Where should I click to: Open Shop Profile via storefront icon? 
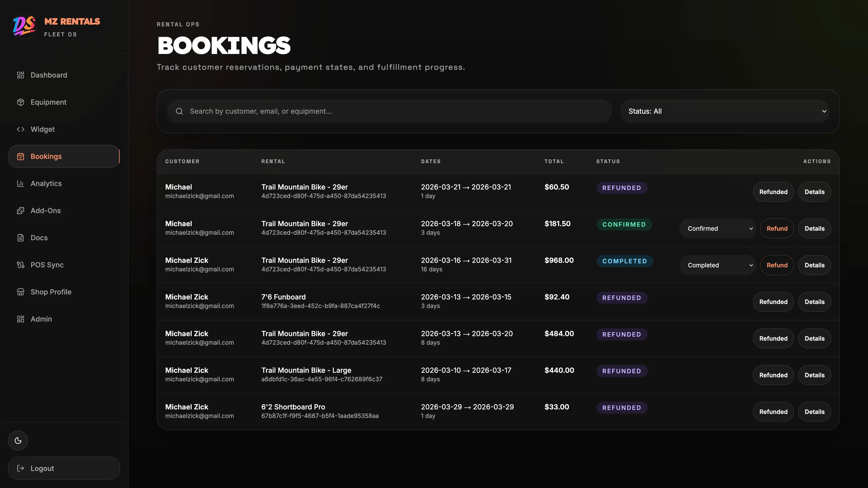point(21,292)
